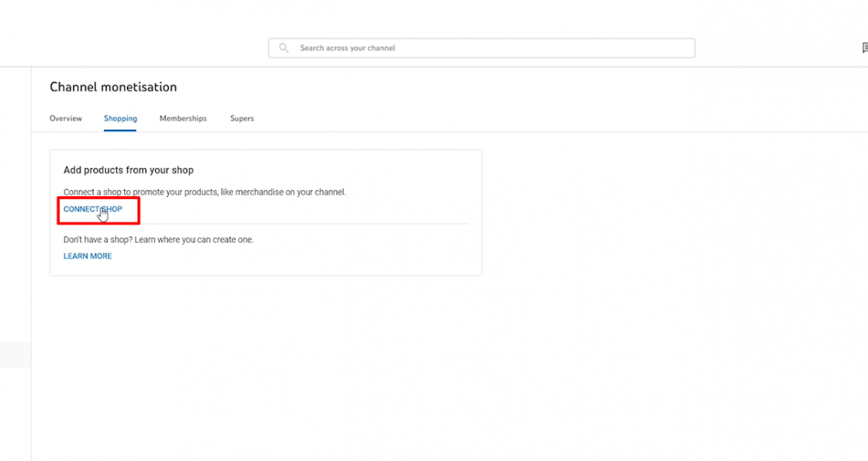868x461 pixels.
Task: Open the Memberships tab
Action: coord(183,118)
